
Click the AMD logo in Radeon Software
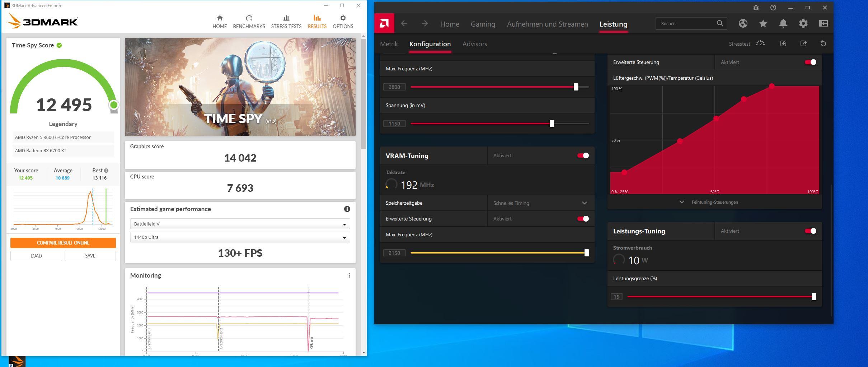tap(384, 24)
